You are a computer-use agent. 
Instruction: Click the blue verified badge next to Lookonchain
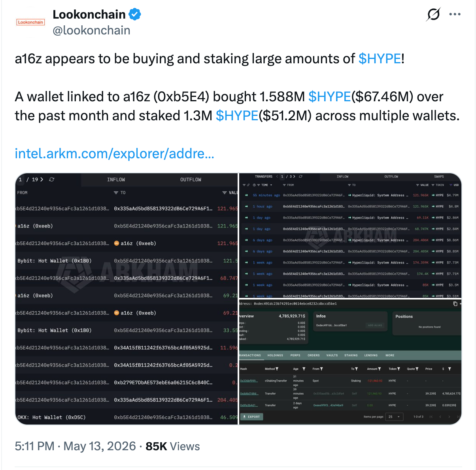point(135,15)
